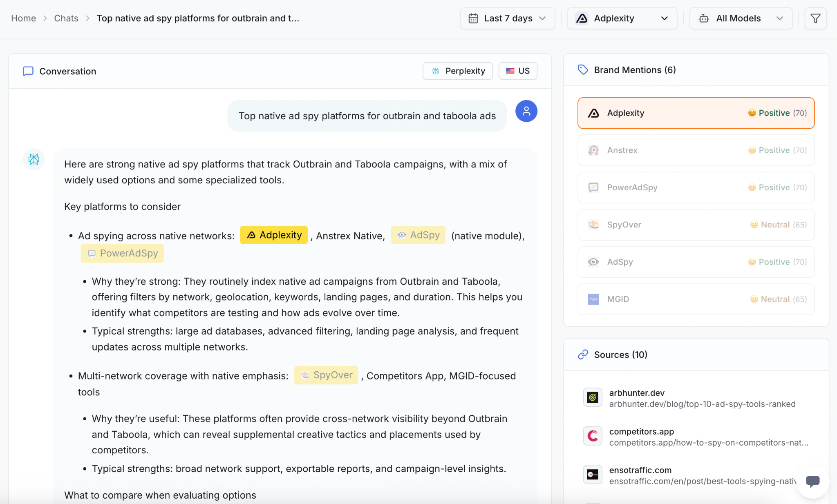Click the 'Key platforms to consider' line
Image resolution: width=837 pixels, height=504 pixels.
122,207
